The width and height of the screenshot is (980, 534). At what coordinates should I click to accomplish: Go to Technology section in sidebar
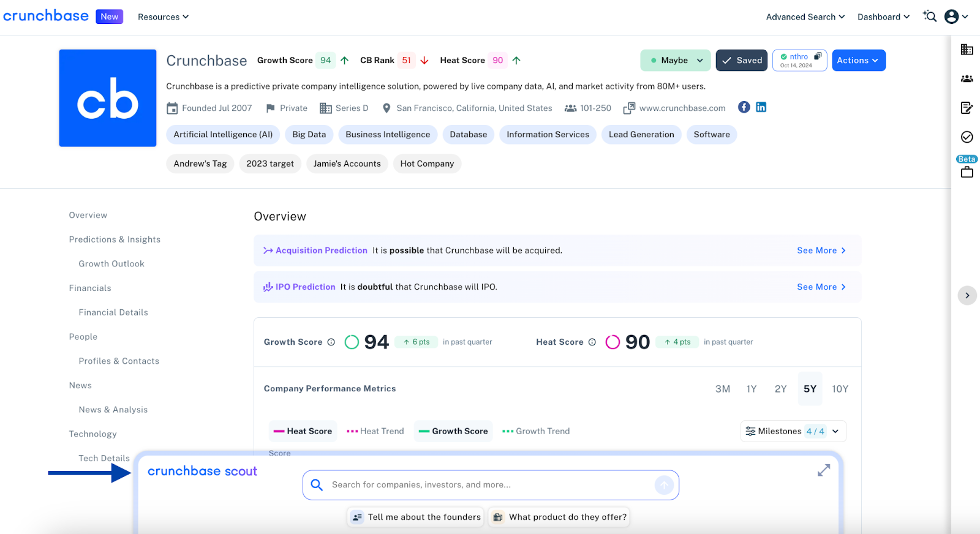point(92,434)
